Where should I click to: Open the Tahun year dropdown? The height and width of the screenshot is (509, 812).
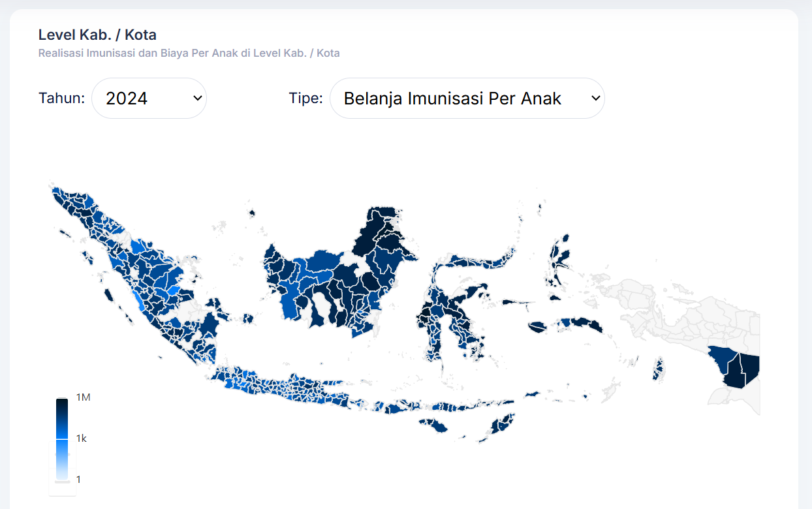pyautogui.click(x=149, y=98)
